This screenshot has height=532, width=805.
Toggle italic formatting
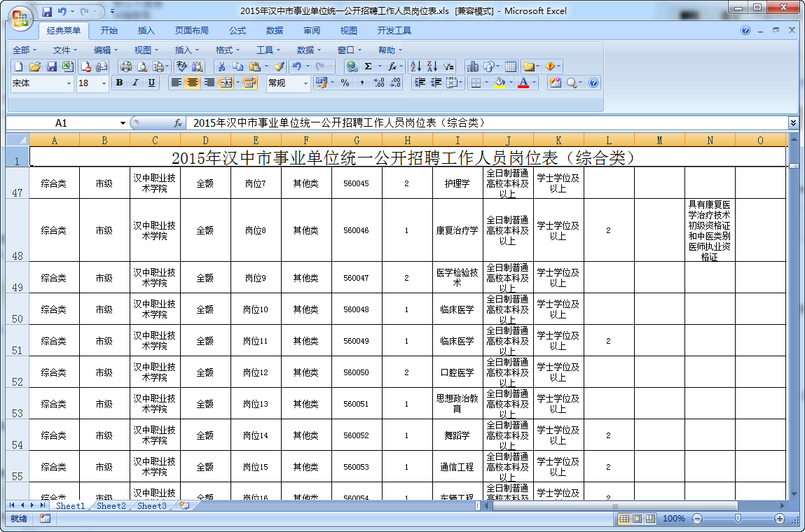(135, 83)
